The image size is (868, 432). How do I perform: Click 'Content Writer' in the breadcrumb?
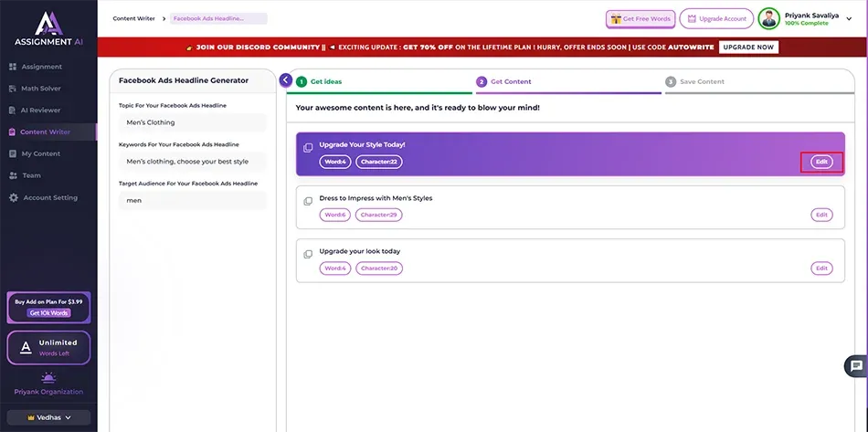pos(133,18)
